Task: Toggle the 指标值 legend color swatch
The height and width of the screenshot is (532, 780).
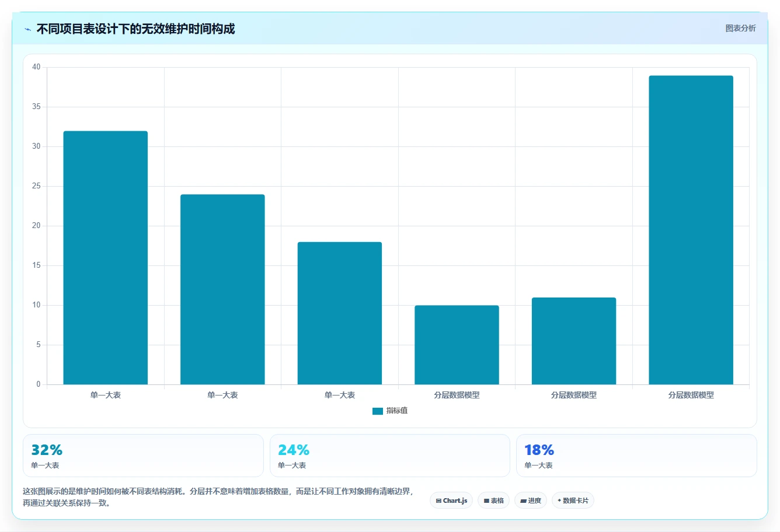Action: point(378,411)
